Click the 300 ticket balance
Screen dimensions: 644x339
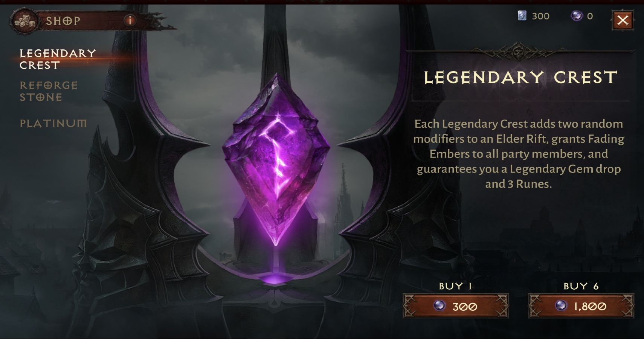pos(540,16)
